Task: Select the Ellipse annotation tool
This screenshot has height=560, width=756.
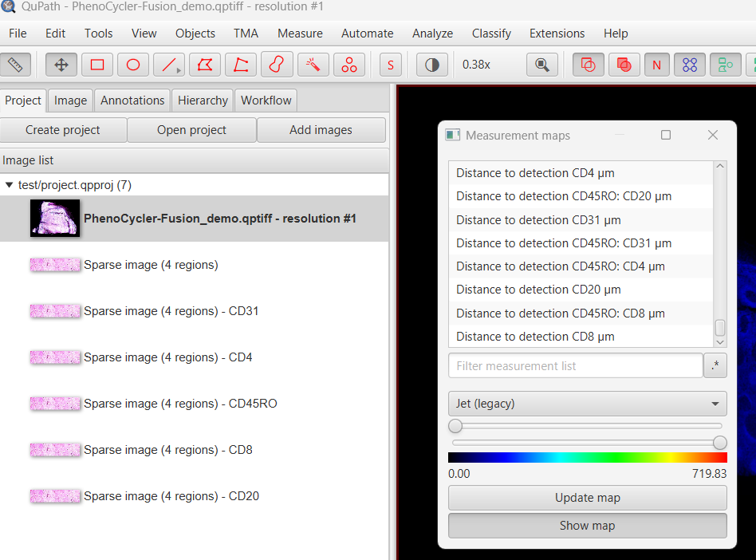Action: [x=133, y=65]
